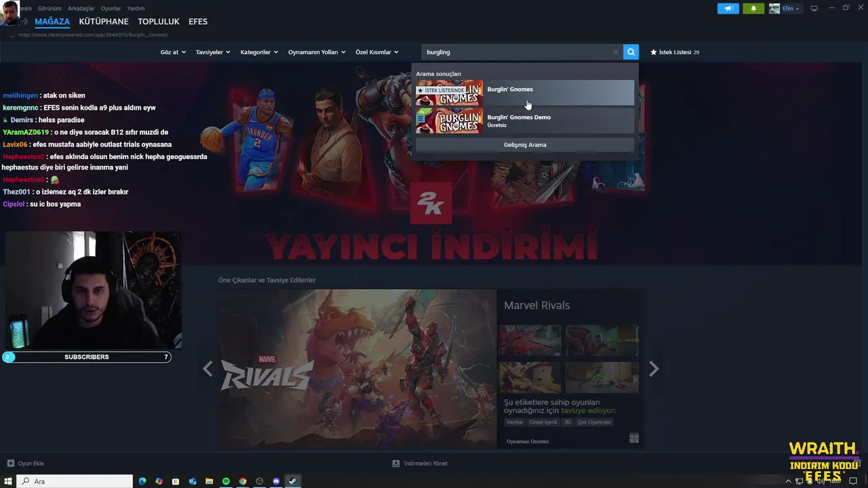The height and width of the screenshot is (488, 868).
Task: Open the Oyunlar menu
Action: click(111, 8)
